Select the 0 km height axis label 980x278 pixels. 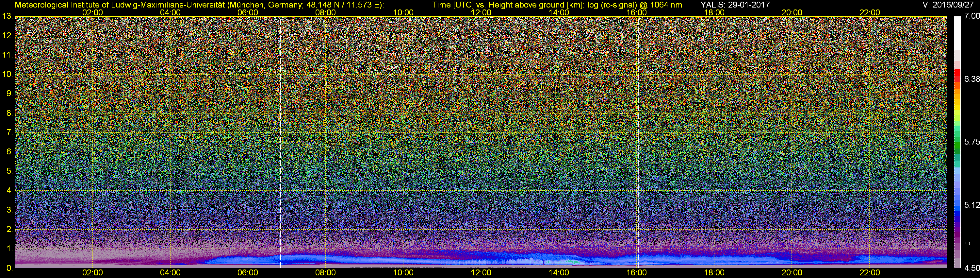coord(9,268)
